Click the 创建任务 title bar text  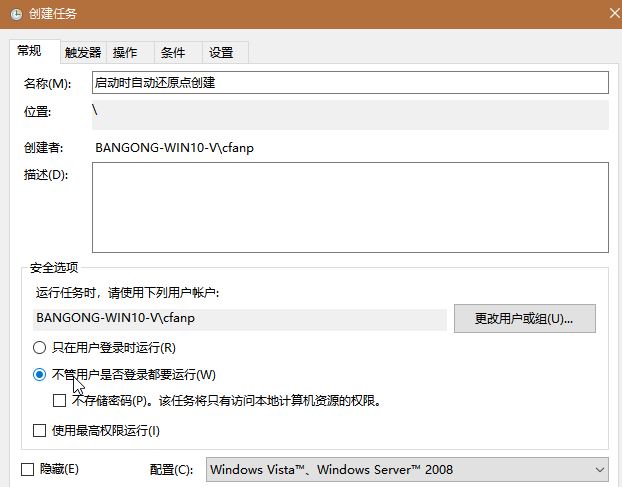pos(55,14)
